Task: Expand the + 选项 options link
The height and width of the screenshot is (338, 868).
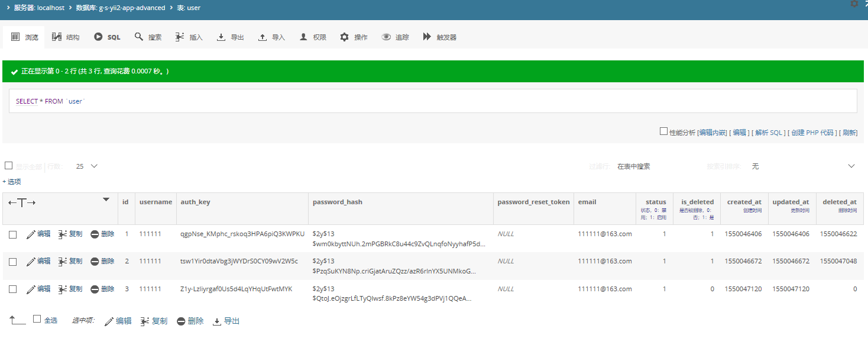Action: point(12,182)
